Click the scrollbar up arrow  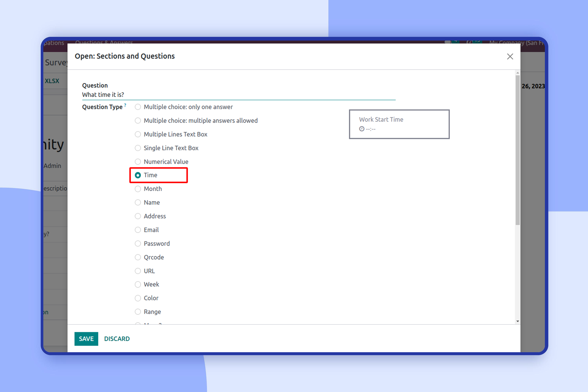click(517, 73)
